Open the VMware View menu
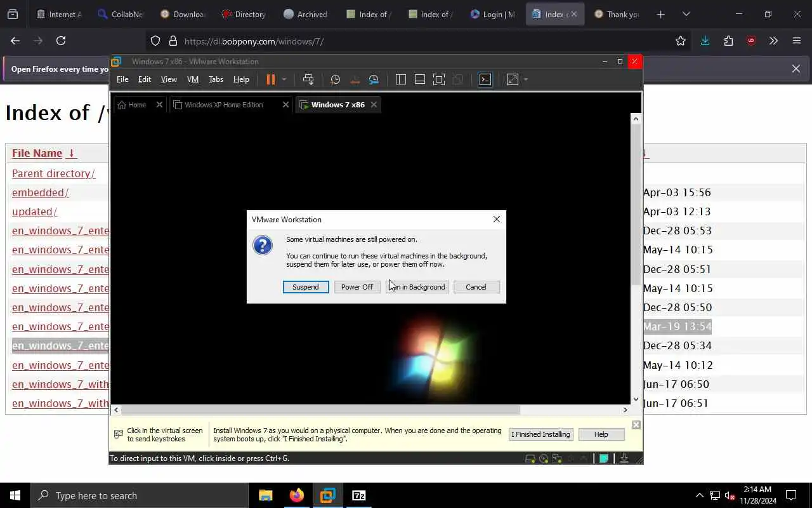The width and height of the screenshot is (812, 508). 169,79
